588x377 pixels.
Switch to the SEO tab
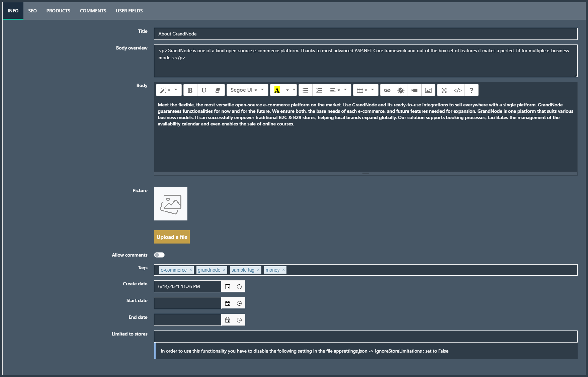pyautogui.click(x=32, y=11)
